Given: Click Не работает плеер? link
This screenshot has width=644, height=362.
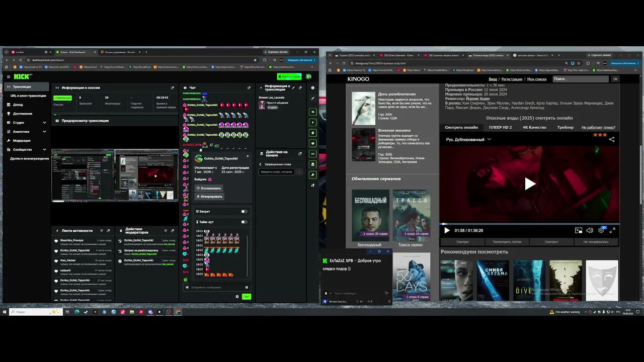Looking at the screenshot, I should click(598, 127).
